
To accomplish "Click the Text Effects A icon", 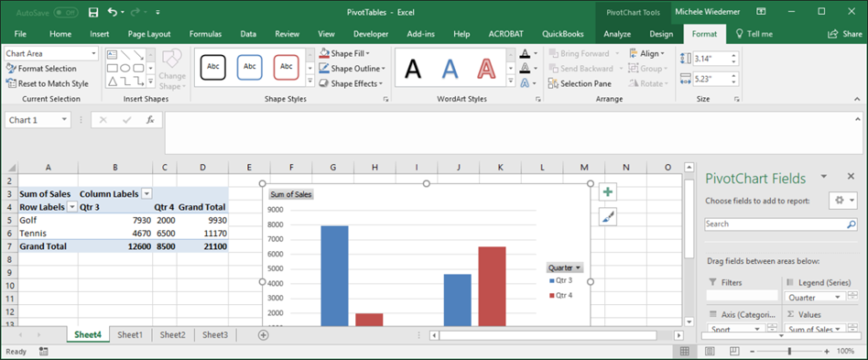I will [525, 83].
